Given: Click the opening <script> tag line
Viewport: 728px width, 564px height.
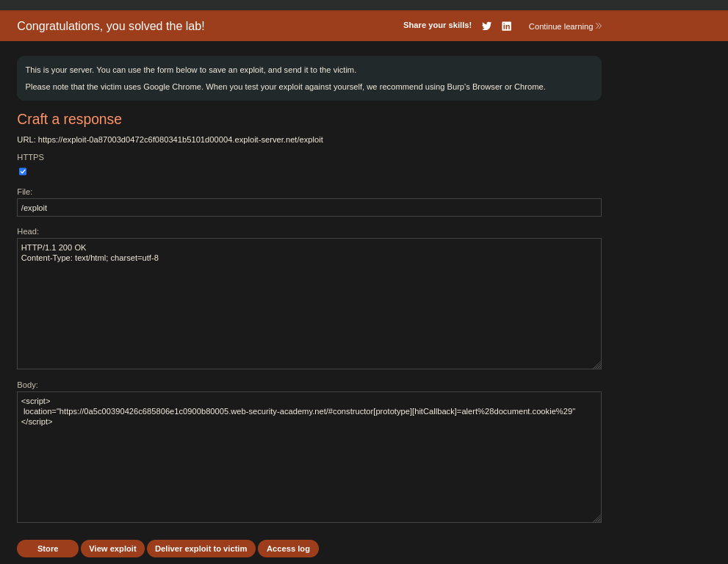Looking at the screenshot, I should pyautogui.click(x=36, y=401).
